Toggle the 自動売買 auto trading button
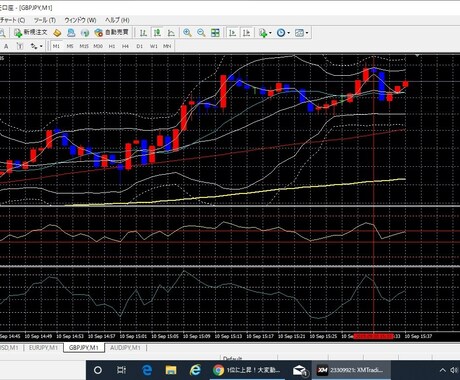 [x=111, y=33]
